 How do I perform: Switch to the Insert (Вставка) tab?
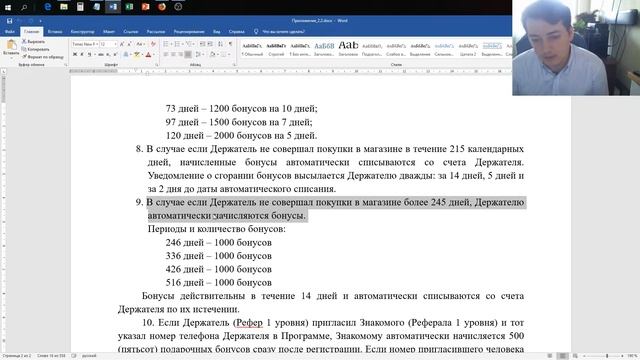55,31
